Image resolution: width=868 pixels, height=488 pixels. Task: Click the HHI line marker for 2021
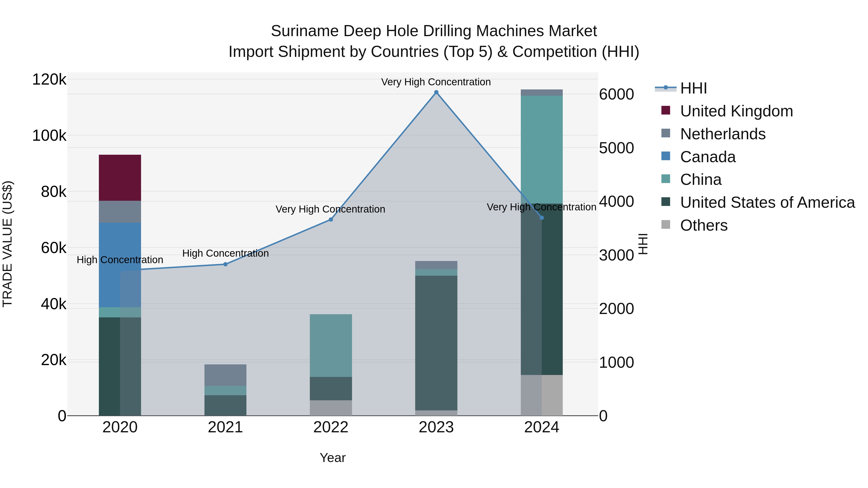(225, 264)
